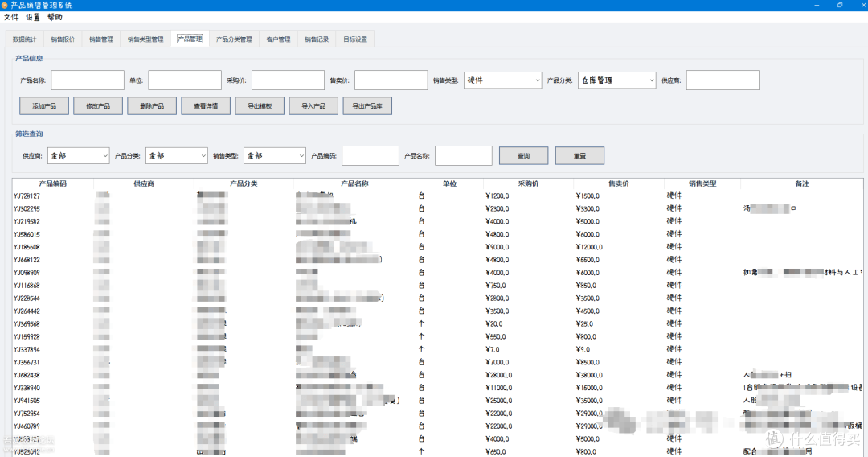Open the 产品分类 filter dropdown in 筛选查询

(x=177, y=155)
